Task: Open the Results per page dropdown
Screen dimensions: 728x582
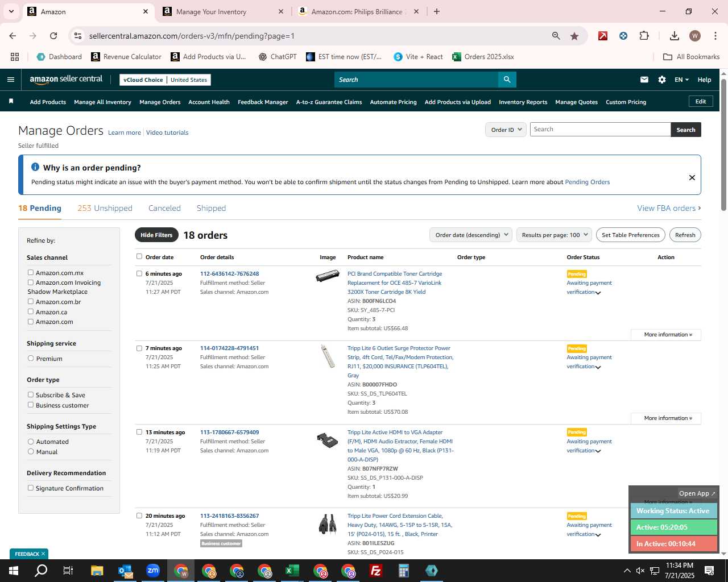Action: 555,235
